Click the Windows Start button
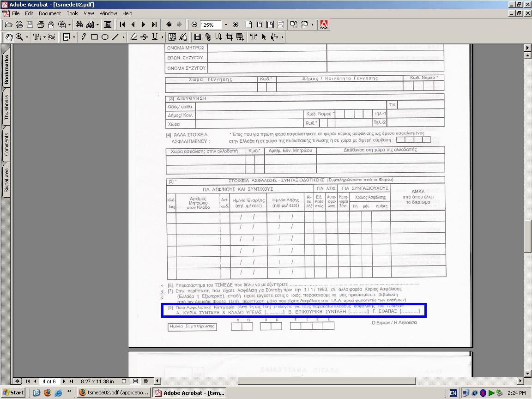Screen dimensions: 532x399 [x=13, y=393]
